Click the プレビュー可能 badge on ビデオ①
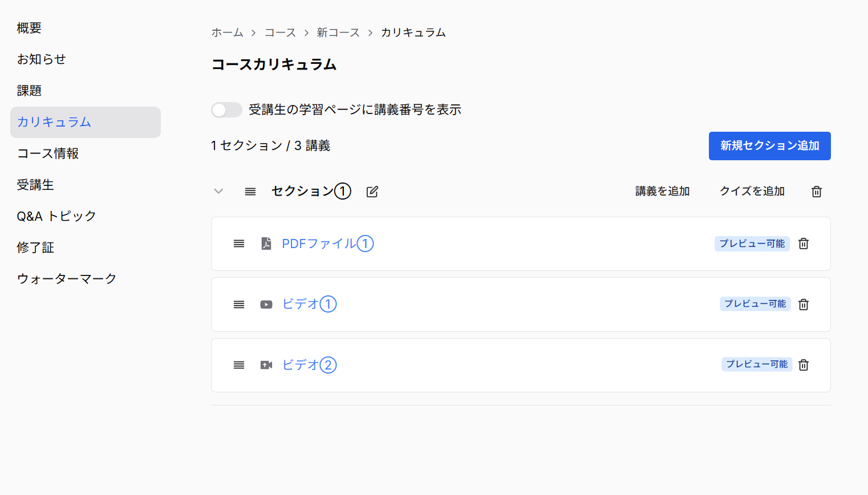The width and height of the screenshot is (868, 495). click(x=755, y=304)
